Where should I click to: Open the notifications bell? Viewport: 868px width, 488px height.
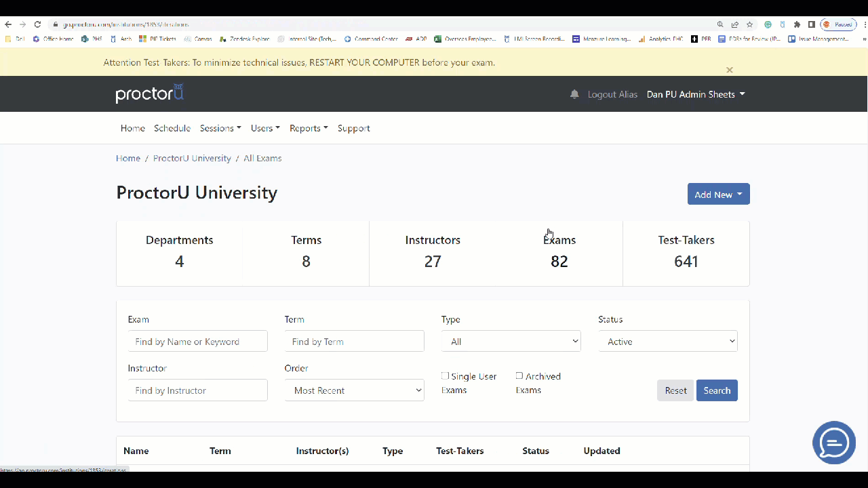coord(574,94)
